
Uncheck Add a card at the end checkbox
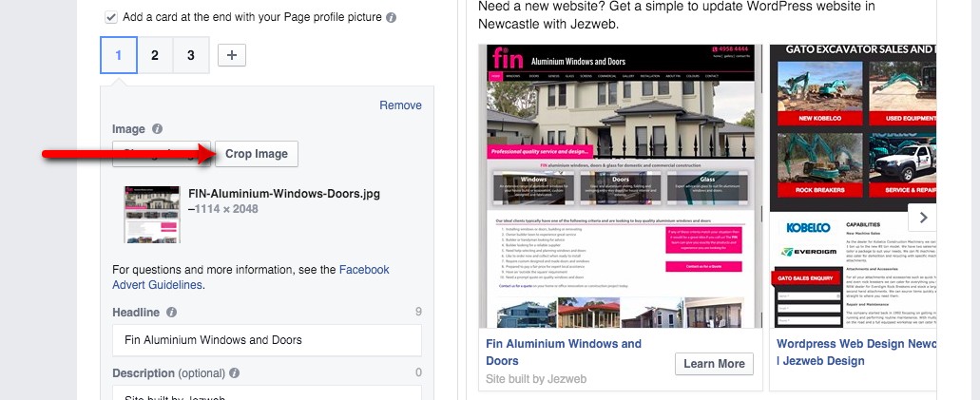[111, 17]
